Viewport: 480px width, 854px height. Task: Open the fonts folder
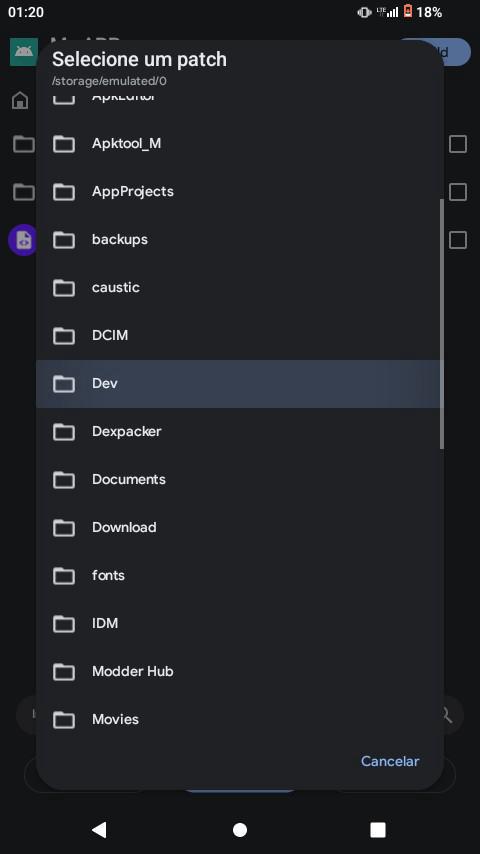pyautogui.click(x=240, y=575)
